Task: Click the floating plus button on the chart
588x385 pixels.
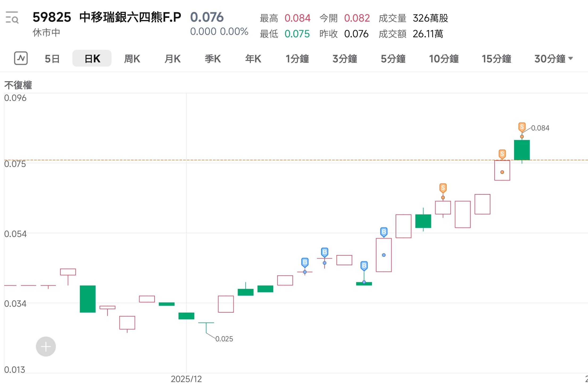Action: tap(45, 346)
